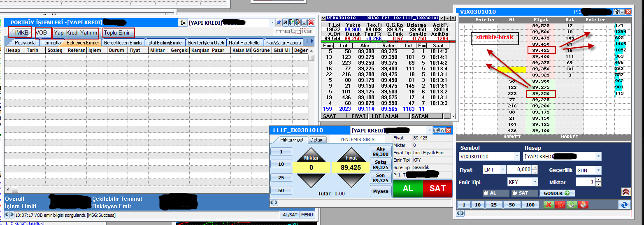Open the Hesap dropdown in the ladder window
Image resolution: width=644 pixels, height=225 pixels.
point(598,156)
